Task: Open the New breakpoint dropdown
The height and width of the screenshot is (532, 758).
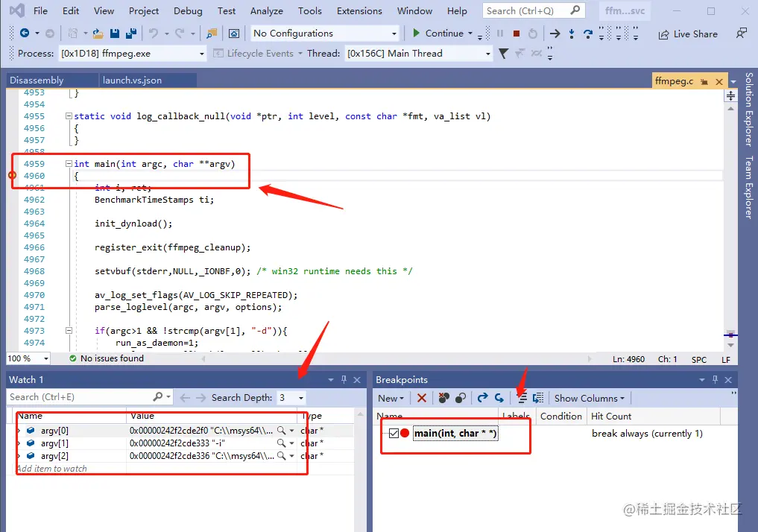Action: tap(391, 398)
